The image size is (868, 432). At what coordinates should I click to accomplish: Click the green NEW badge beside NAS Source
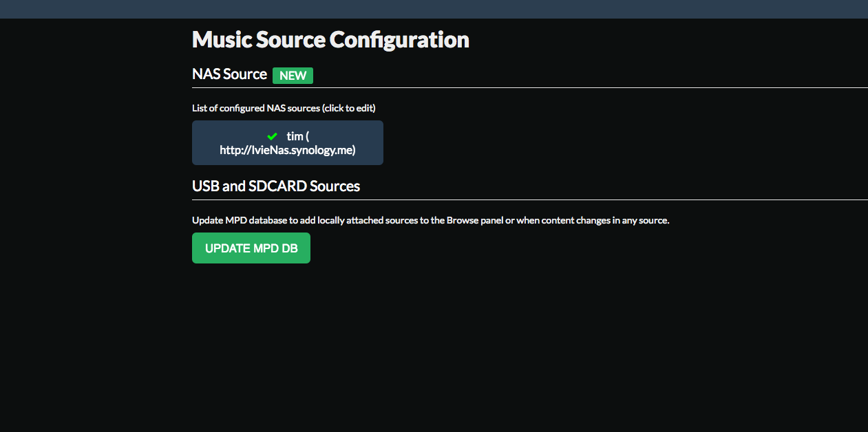pyautogui.click(x=293, y=76)
